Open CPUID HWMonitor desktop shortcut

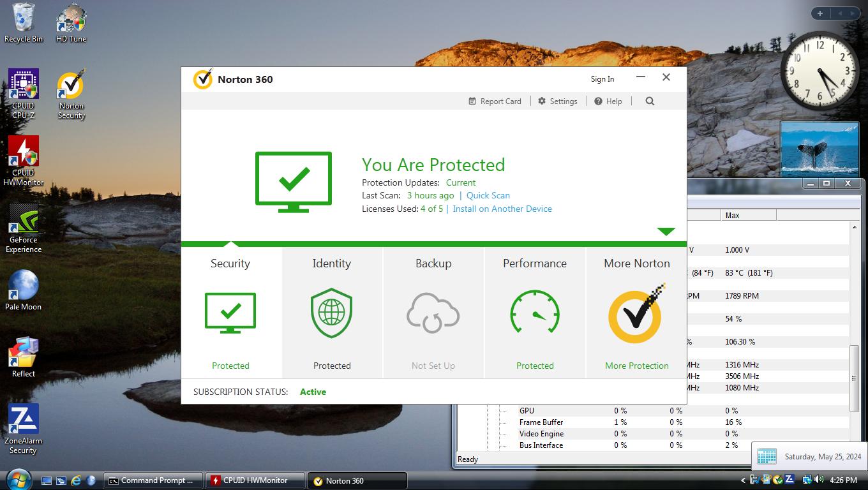(24, 161)
